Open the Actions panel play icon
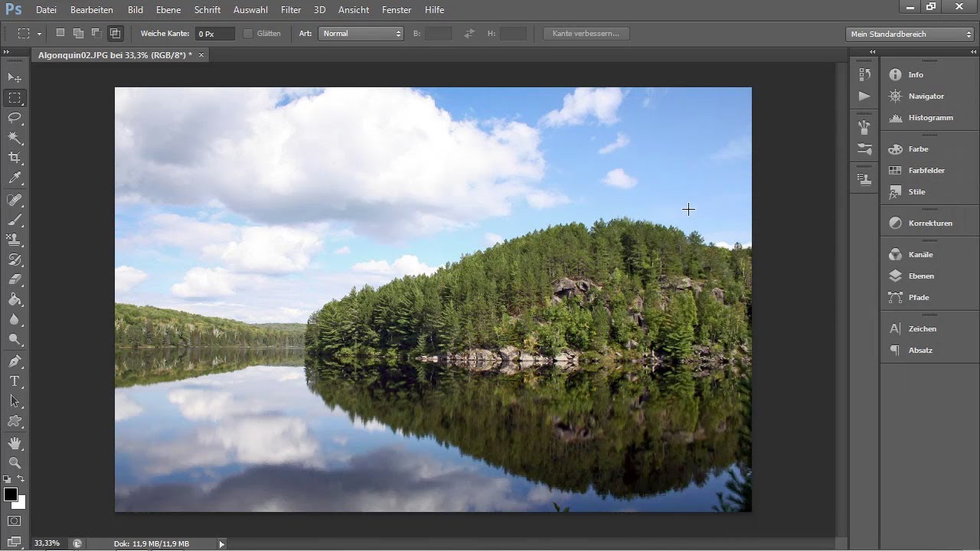 (x=864, y=96)
